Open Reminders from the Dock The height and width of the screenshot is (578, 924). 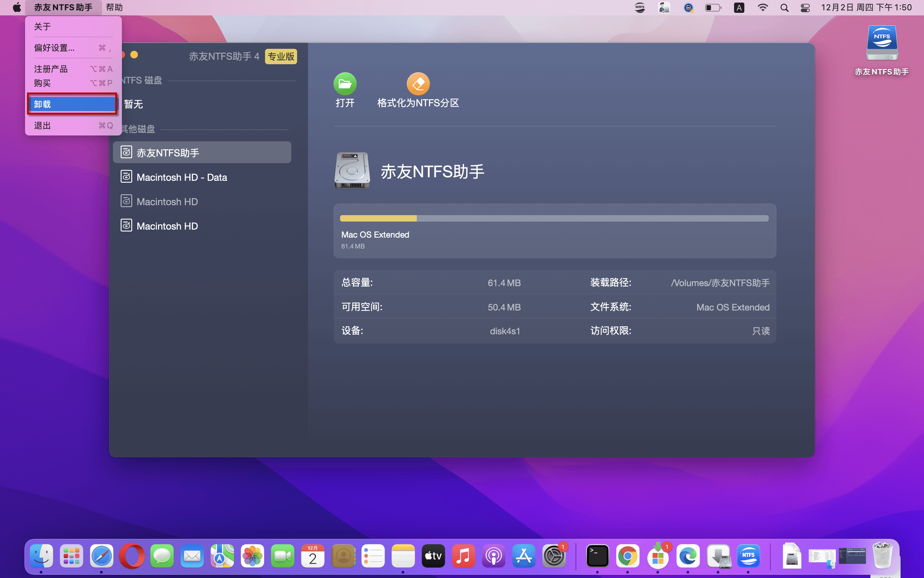point(373,556)
